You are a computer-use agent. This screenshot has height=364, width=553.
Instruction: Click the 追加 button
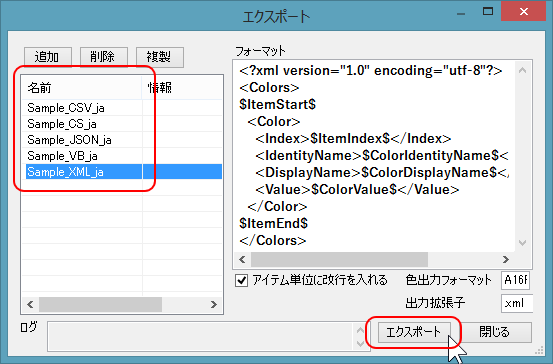pos(48,57)
